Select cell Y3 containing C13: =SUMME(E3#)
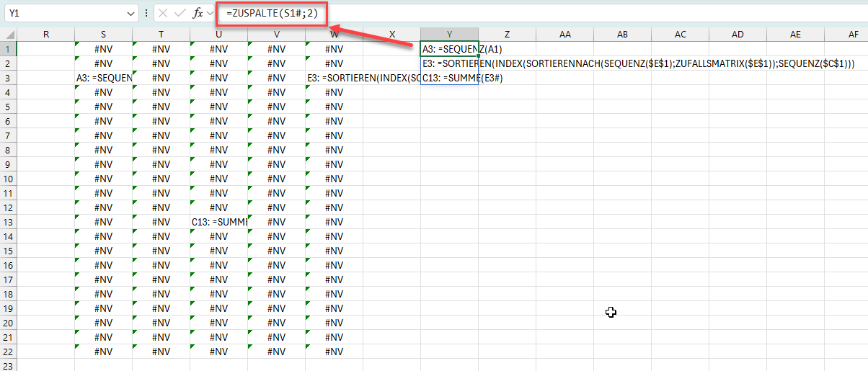 (449, 78)
